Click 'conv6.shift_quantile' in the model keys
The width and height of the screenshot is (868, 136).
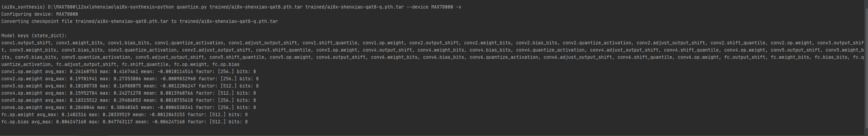tap(645, 57)
